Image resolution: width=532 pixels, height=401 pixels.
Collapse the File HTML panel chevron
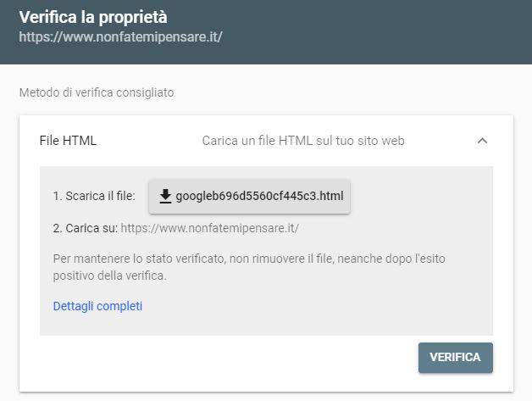pyautogui.click(x=482, y=141)
